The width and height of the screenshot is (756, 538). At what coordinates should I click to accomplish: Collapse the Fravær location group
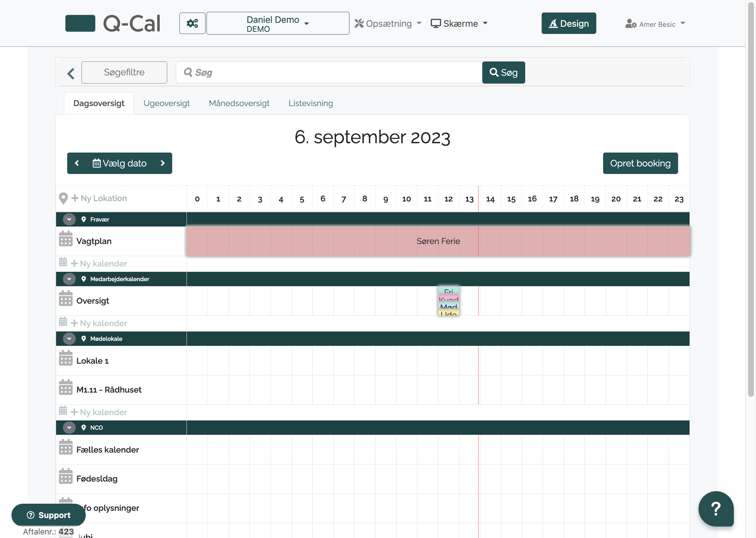[x=69, y=219]
